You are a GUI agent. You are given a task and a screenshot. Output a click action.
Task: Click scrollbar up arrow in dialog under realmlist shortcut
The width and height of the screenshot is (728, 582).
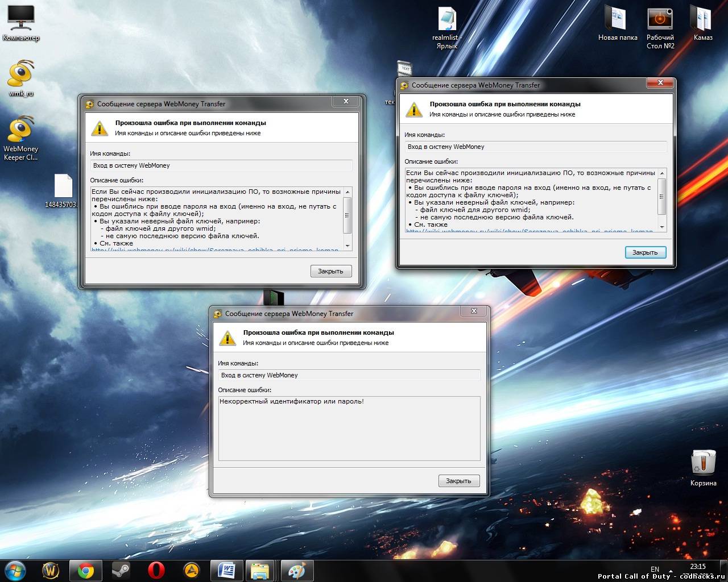pyautogui.click(x=661, y=173)
